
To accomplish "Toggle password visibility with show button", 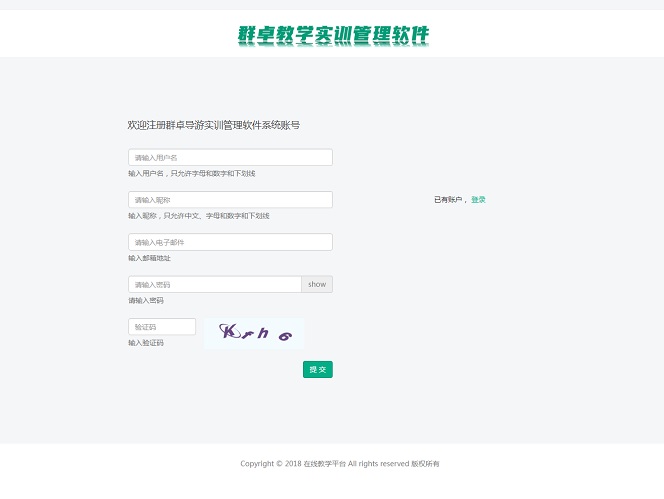I will click(x=317, y=284).
